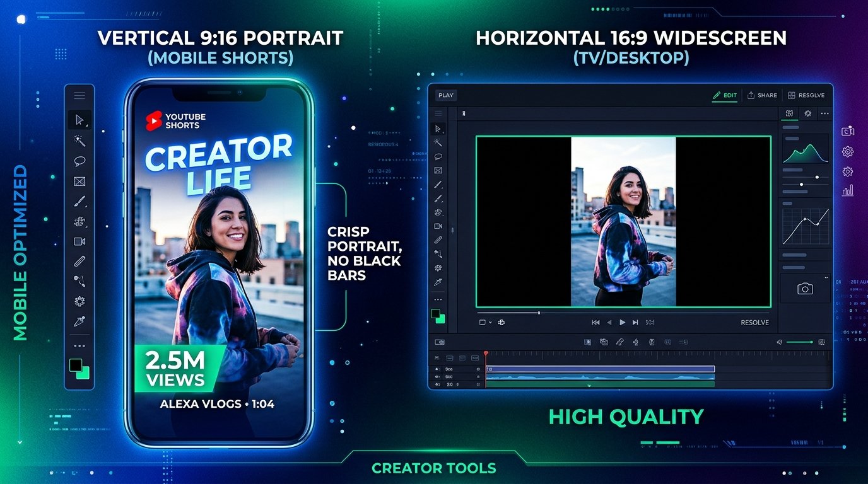Select the video camera tool in editor window
Viewport: 868px width, 484px height.
click(x=438, y=226)
